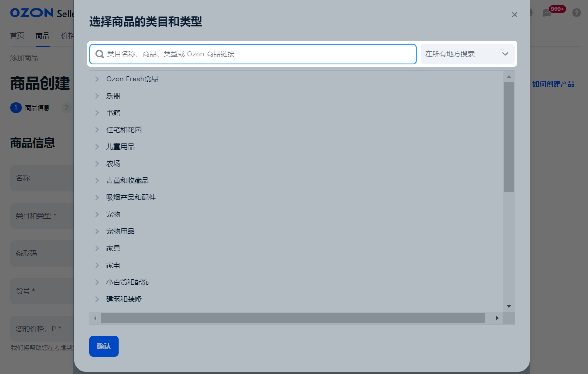
Task: Expand the 儿童用品 category chevron
Action: pyautogui.click(x=97, y=147)
